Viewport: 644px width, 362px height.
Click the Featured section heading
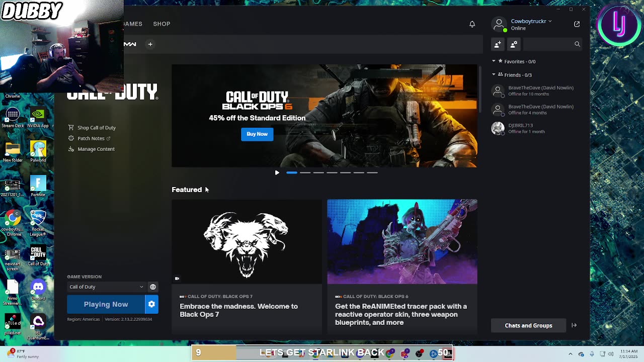coord(187,190)
